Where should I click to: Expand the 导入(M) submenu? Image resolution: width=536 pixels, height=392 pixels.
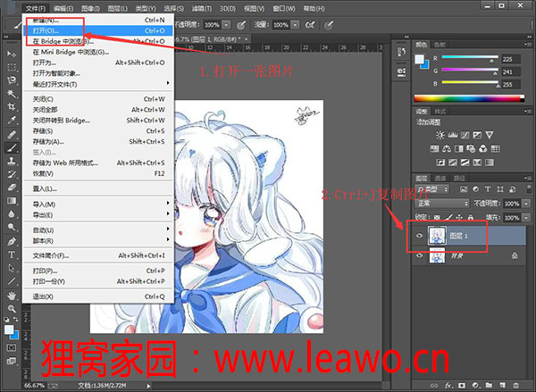[x=98, y=204]
